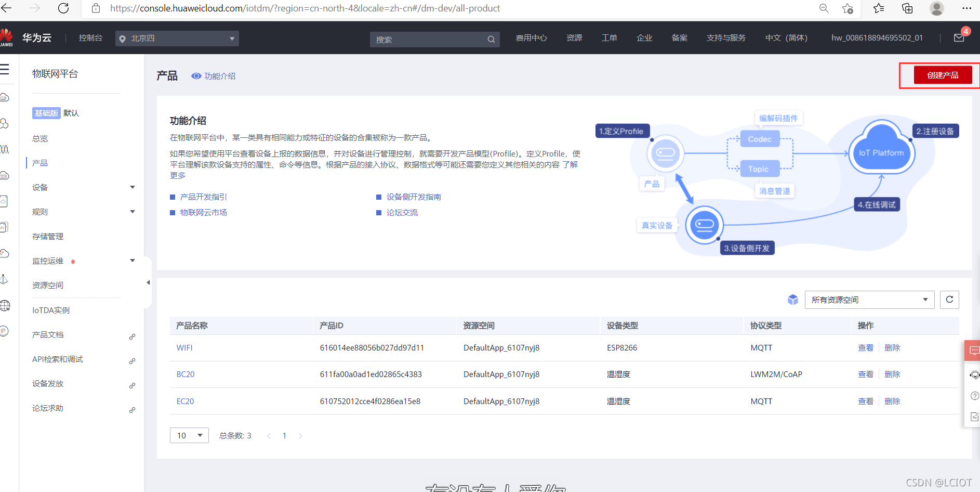980x492 pixels.
Task: Open account hw_008618894695502_01 menu
Action: (x=877, y=38)
